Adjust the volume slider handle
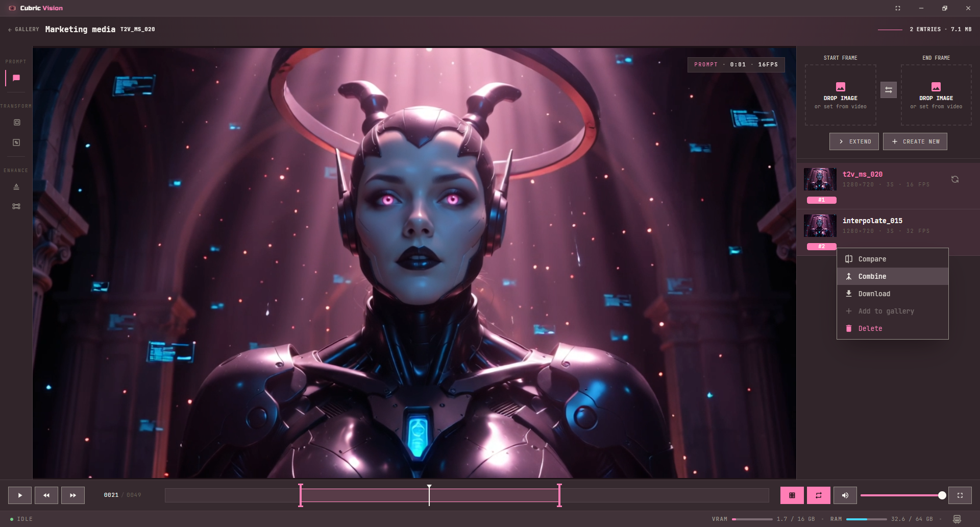 [942, 495]
